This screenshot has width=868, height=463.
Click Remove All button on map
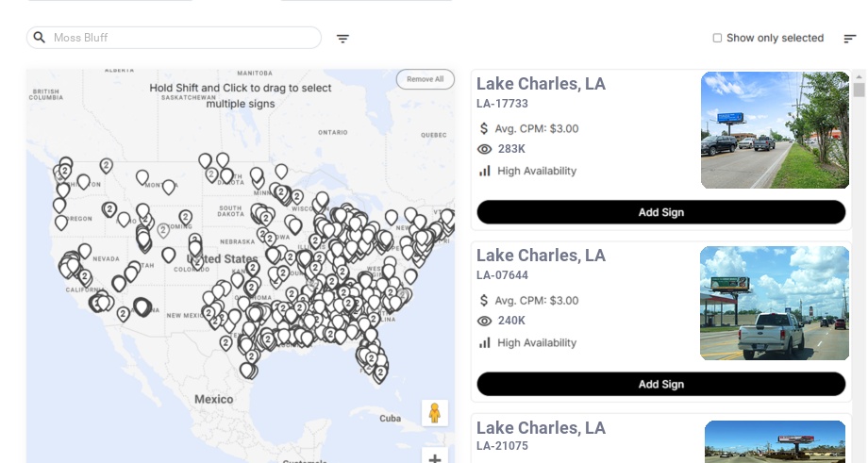click(x=425, y=79)
